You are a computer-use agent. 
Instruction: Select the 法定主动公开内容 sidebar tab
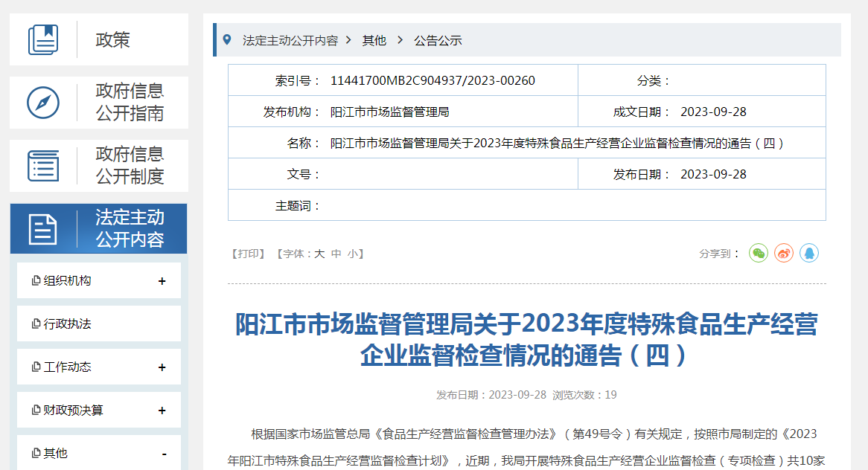[x=130, y=229]
